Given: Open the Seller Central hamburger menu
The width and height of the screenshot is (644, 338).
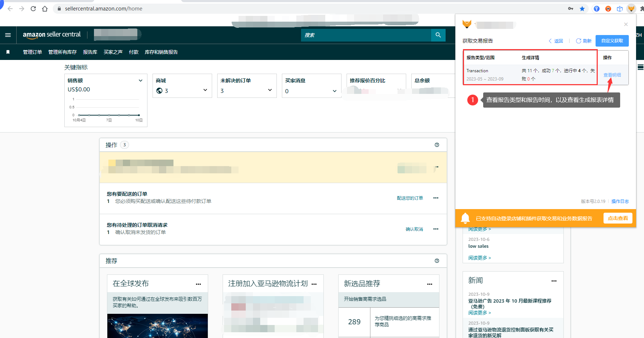Looking at the screenshot, I should tap(8, 35).
